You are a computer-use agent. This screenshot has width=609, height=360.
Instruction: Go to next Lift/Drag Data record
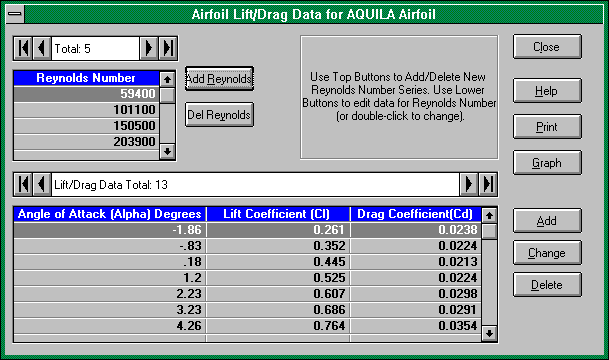point(469,184)
